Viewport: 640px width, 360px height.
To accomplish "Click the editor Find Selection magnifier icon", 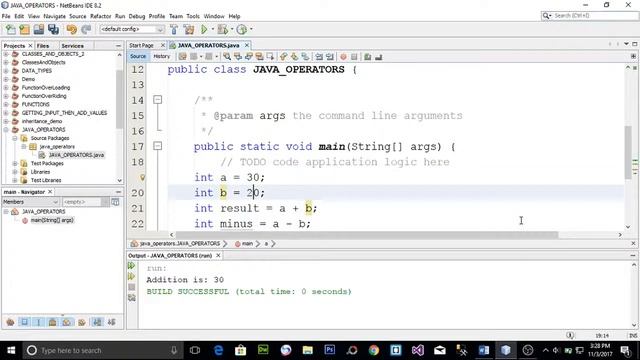I will 227,57.
